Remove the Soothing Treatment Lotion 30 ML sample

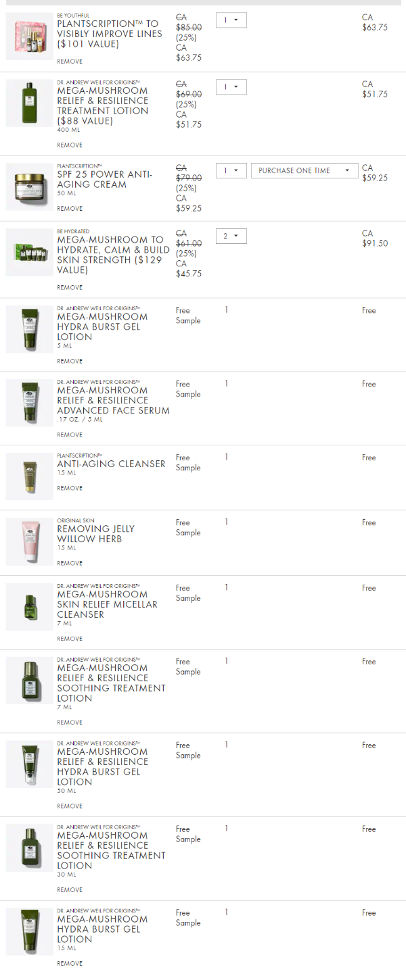tap(70, 889)
